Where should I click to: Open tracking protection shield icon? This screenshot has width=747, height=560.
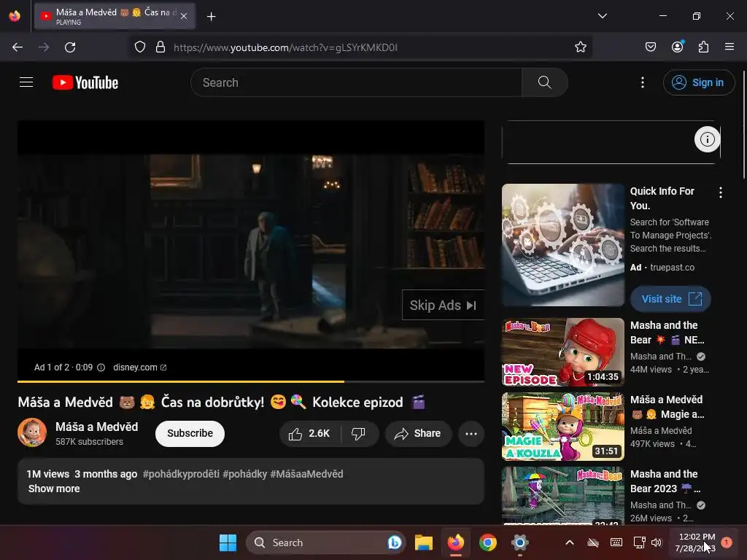(139, 47)
